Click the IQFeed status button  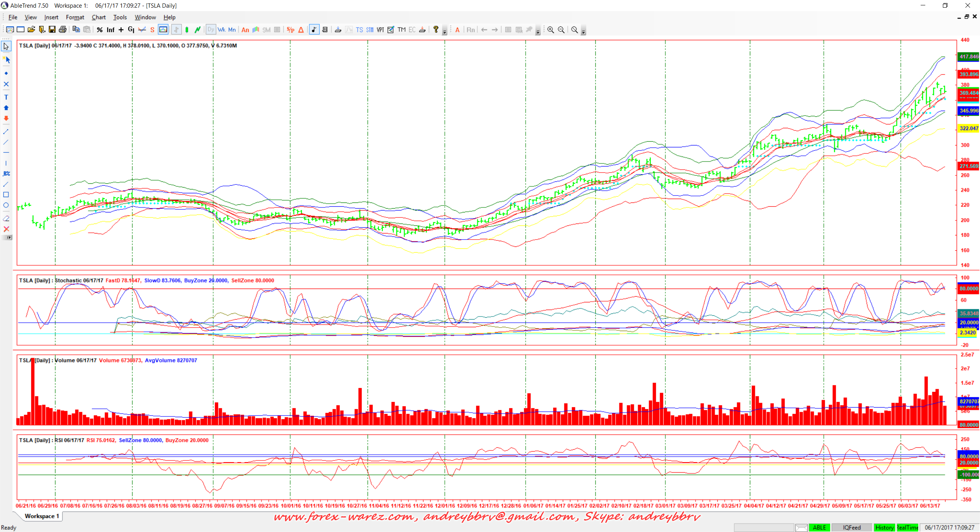click(x=851, y=527)
